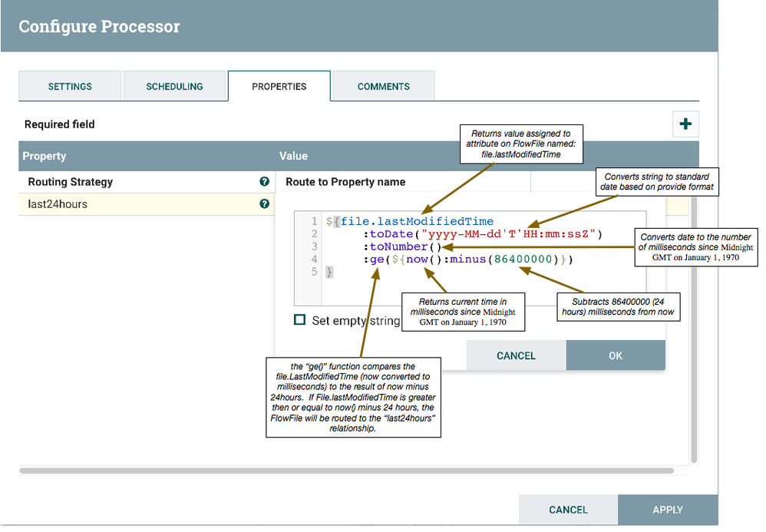
Task: Select the last24hours property name
Action: click(x=58, y=203)
